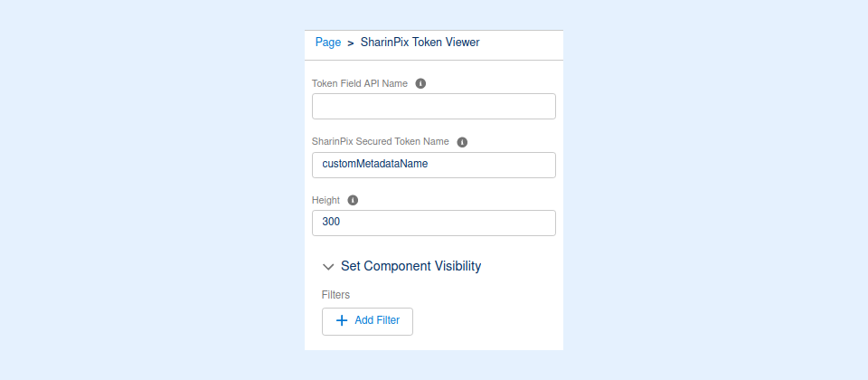
Task: Click the breadcrumb separator arrow
Action: click(351, 43)
